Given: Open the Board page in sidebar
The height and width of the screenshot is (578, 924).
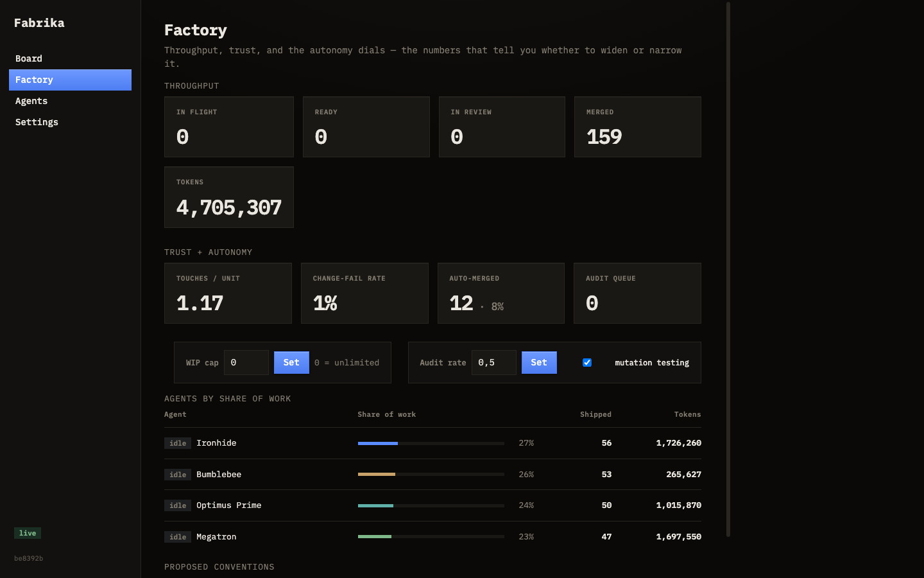Looking at the screenshot, I should coord(70,58).
